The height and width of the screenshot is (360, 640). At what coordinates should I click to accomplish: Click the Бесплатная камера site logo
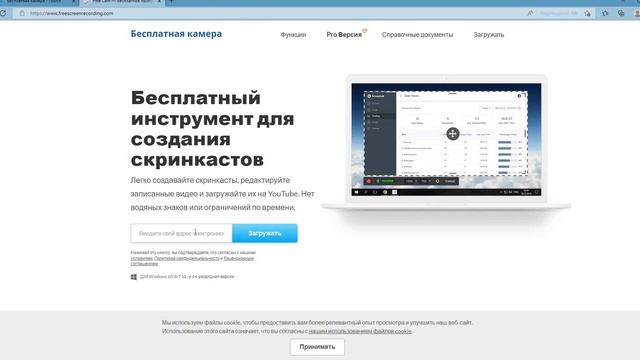[x=176, y=34]
